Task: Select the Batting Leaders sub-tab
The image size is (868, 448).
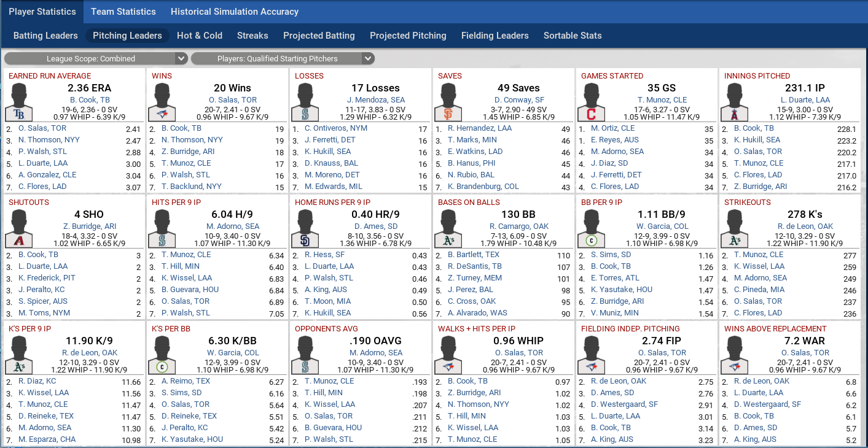Action: tap(45, 36)
